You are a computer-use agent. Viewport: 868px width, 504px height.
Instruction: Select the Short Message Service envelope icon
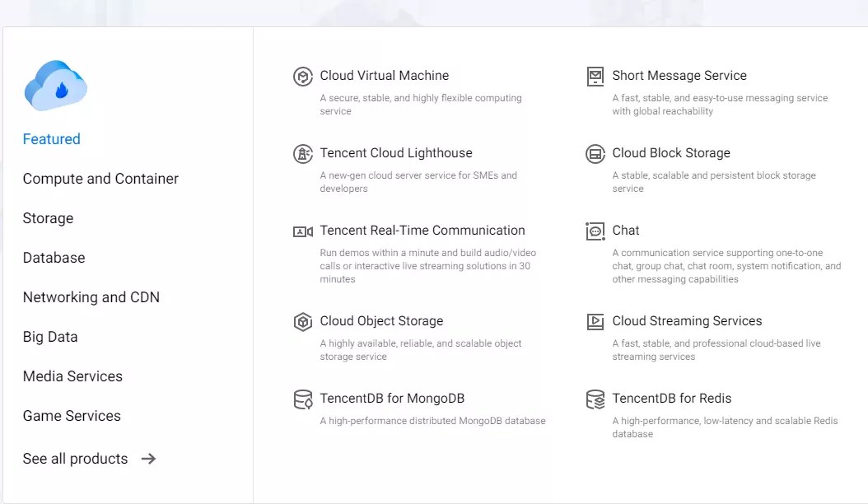tap(595, 76)
